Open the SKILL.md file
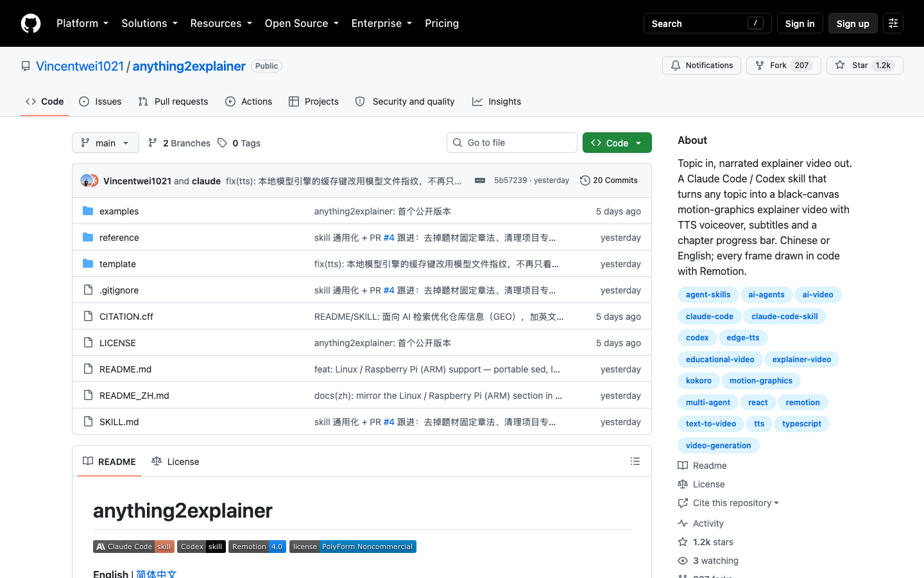924x578 pixels. click(119, 422)
